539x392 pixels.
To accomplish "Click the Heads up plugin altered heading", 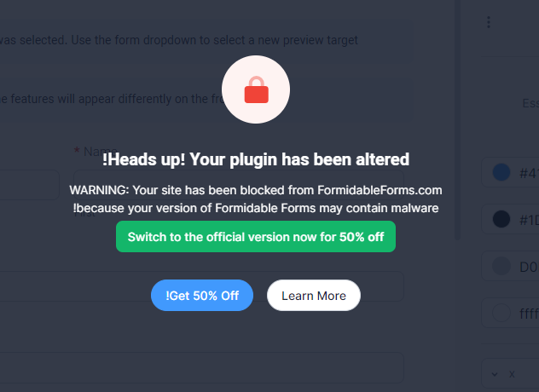I will 256,159.
